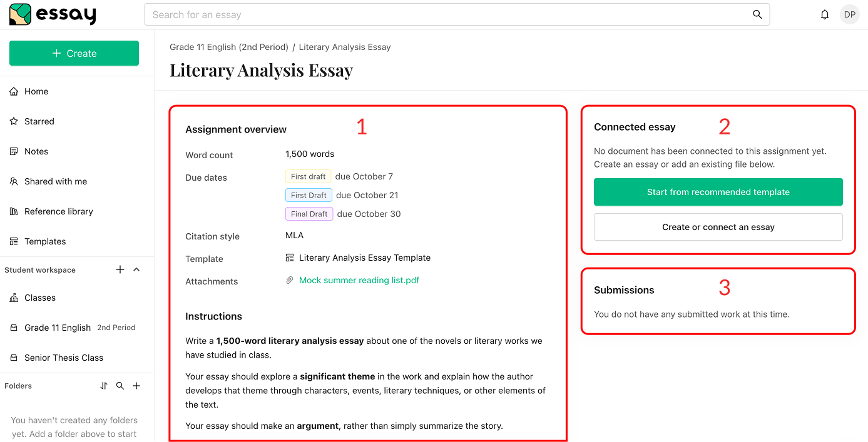
Task: Click the "Attachments" label
Action: pos(212,281)
